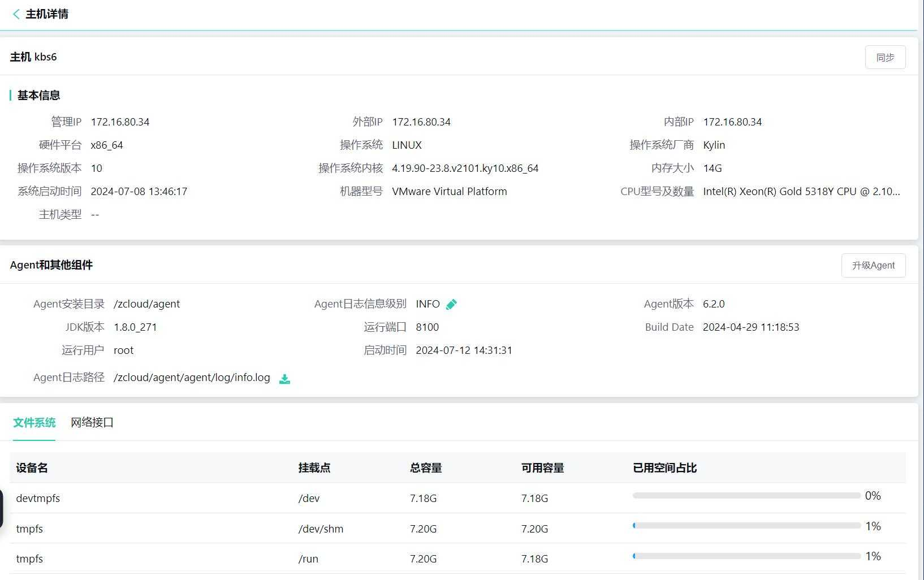The height and width of the screenshot is (580, 924).
Task: Click the /run usage progress bar
Action: point(746,556)
